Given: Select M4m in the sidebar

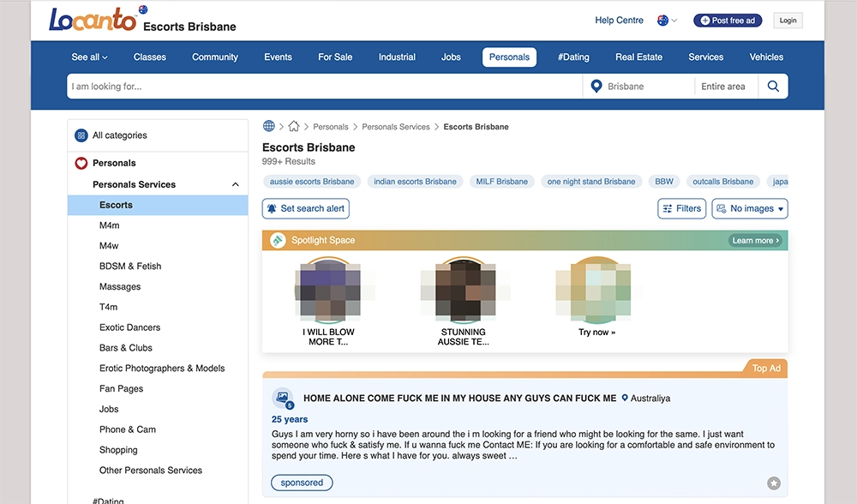Looking at the screenshot, I should 110,225.
